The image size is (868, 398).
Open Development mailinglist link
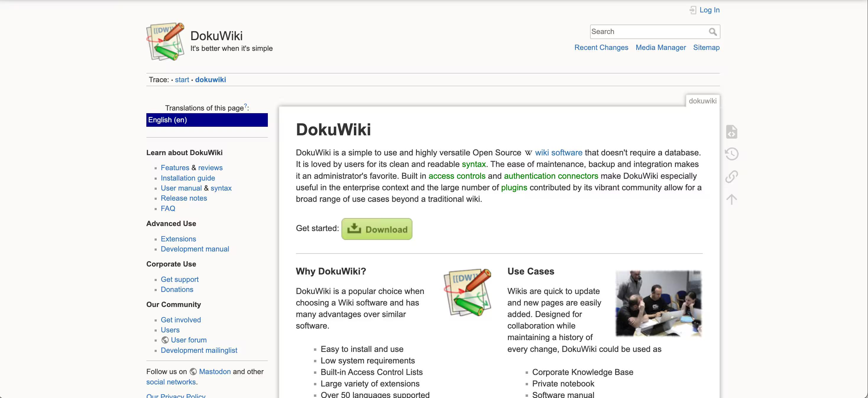tap(199, 350)
